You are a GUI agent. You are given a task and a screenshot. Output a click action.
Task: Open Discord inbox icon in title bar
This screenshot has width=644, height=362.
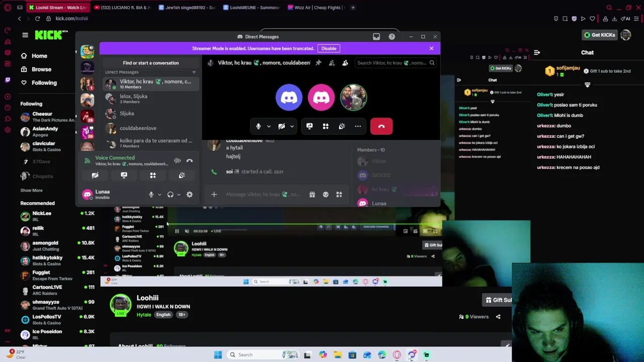coord(376,37)
